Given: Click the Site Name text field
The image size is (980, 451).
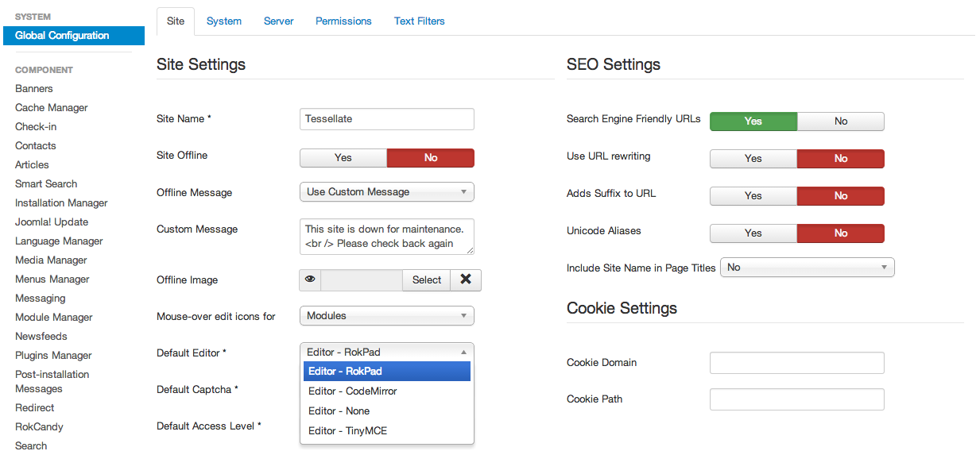Looking at the screenshot, I should pyautogui.click(x=386, y=119).
